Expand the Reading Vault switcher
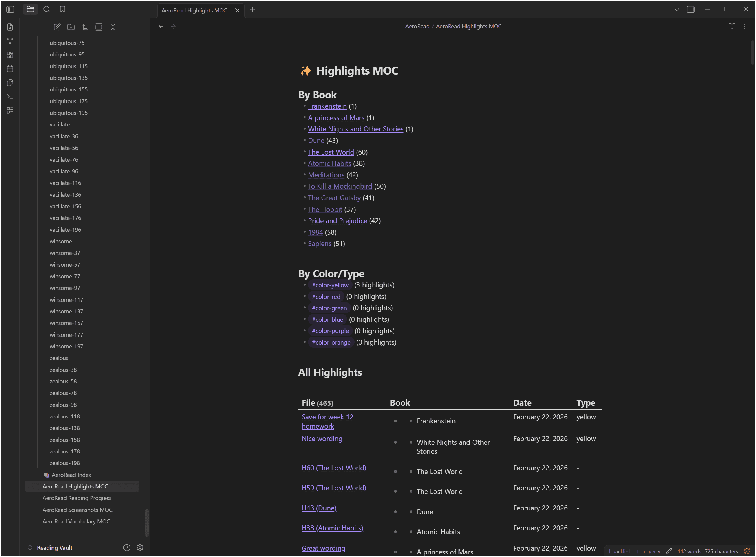Viewport: 756px width, 557px height. [x=30, y=547]
